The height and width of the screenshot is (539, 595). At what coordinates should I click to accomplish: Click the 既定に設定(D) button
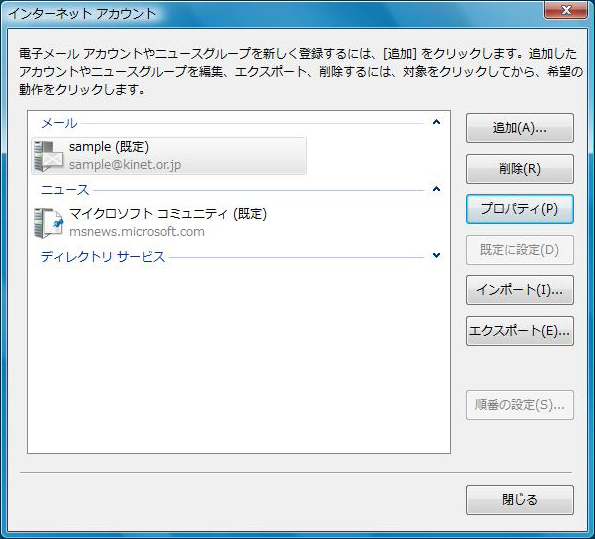(x=519, y=250)
